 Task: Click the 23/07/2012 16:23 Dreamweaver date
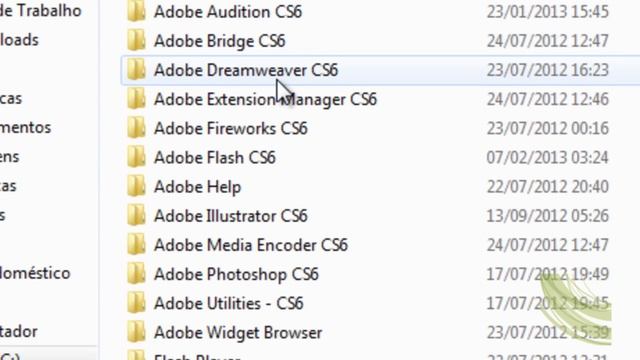coord(547,70)
